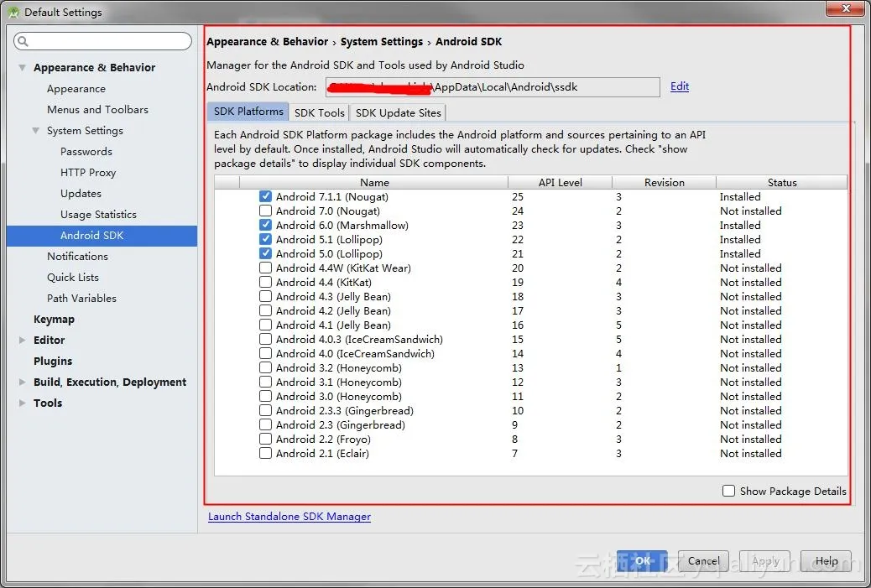871x588 pixels.
Task: Sort by Revision column header
Action: coord(664,182)
